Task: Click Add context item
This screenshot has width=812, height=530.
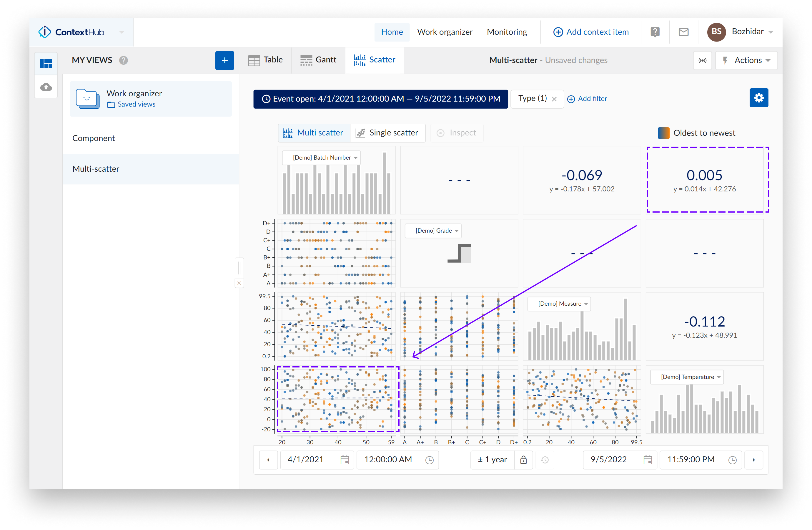Action: (x=590, y=32)
